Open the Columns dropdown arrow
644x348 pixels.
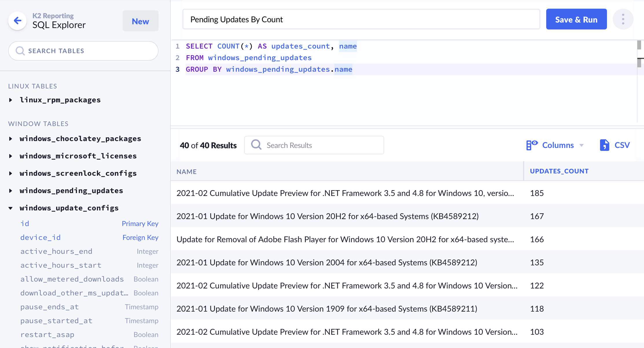click(x=582, y=145)
